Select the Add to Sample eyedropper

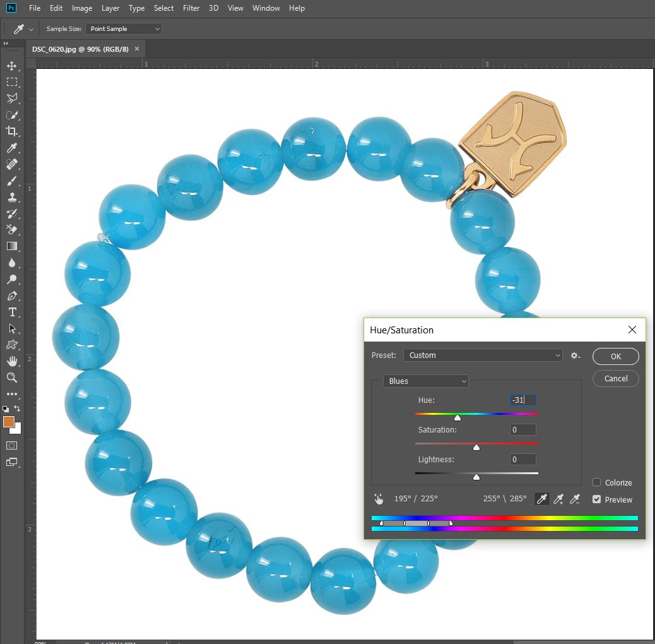click(x=558, y=499)
